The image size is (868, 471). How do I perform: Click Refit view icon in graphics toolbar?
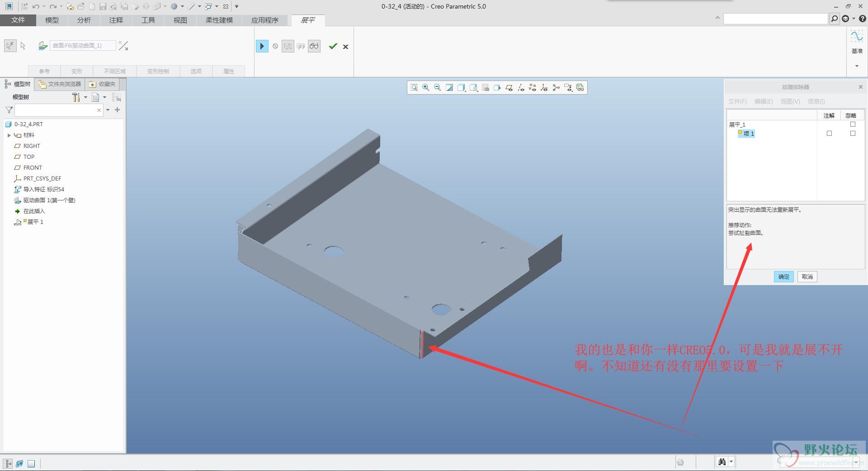pos(414,88)
